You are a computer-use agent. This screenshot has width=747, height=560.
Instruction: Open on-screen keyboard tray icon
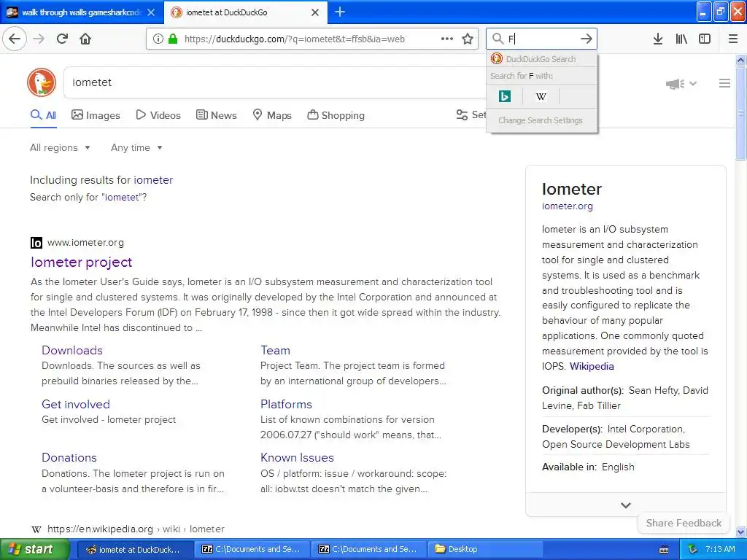point(664,550)
